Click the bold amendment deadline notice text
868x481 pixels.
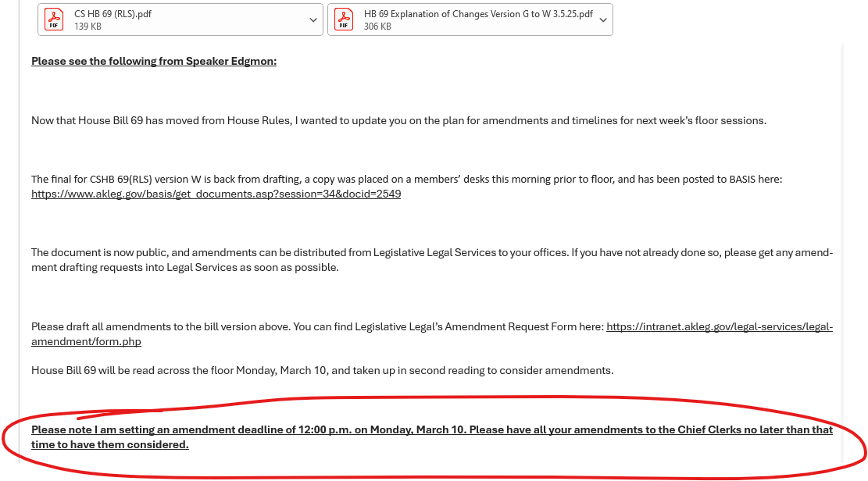tap(432, 437)
